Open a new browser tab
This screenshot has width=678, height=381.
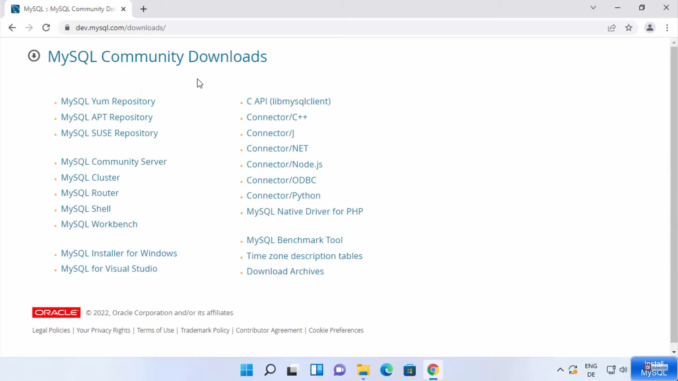(x=144, y=9)
